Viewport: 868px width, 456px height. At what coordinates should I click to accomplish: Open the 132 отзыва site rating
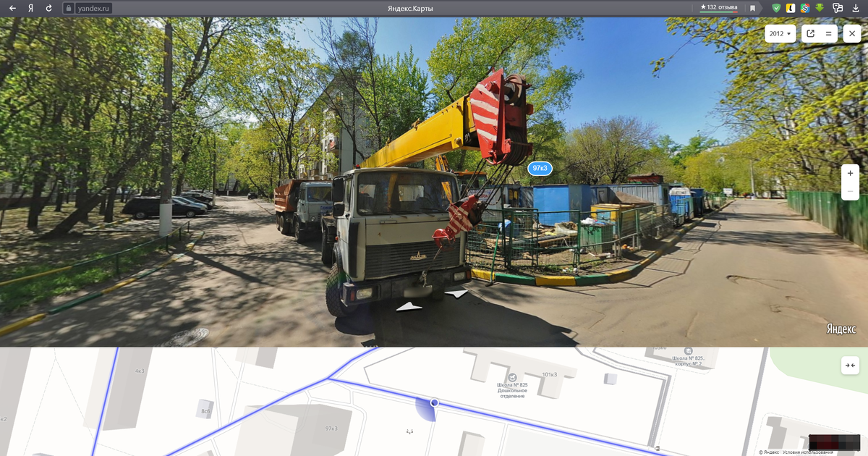point(719,7)
